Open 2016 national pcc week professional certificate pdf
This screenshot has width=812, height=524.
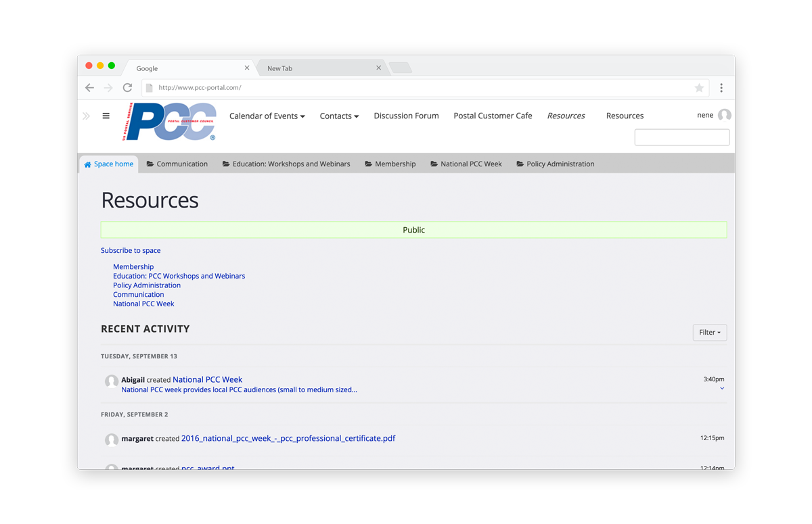(288, 439)
